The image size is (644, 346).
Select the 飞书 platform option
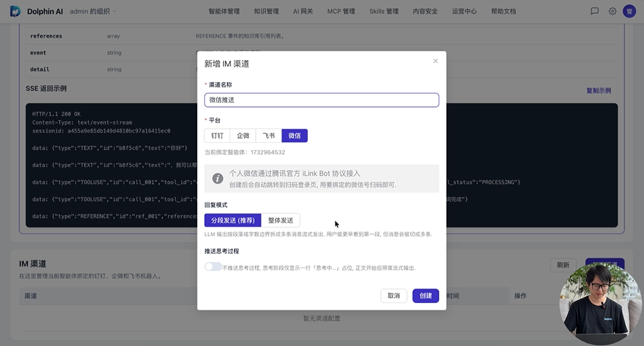click(x=269, y=136)
